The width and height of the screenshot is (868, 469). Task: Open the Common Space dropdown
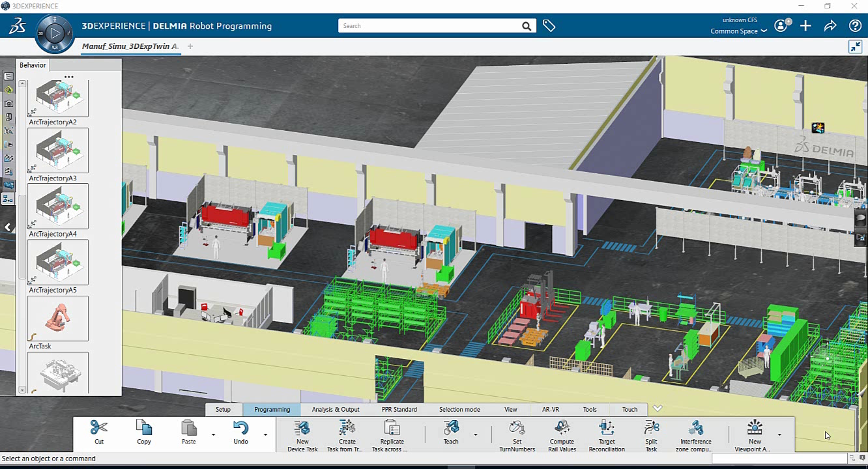click(x=738, y=31)
